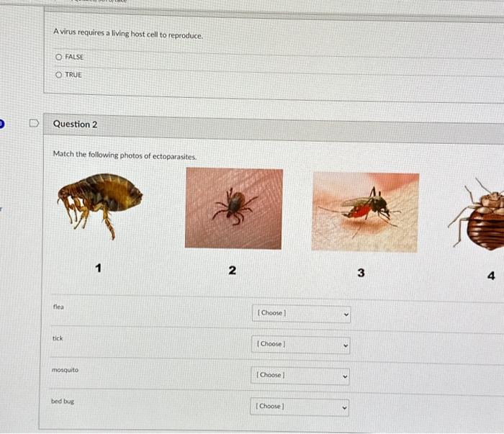Open the mosquito answer dropdown
The width and height of the screenshot is (504, 434).
coord(300,376)
